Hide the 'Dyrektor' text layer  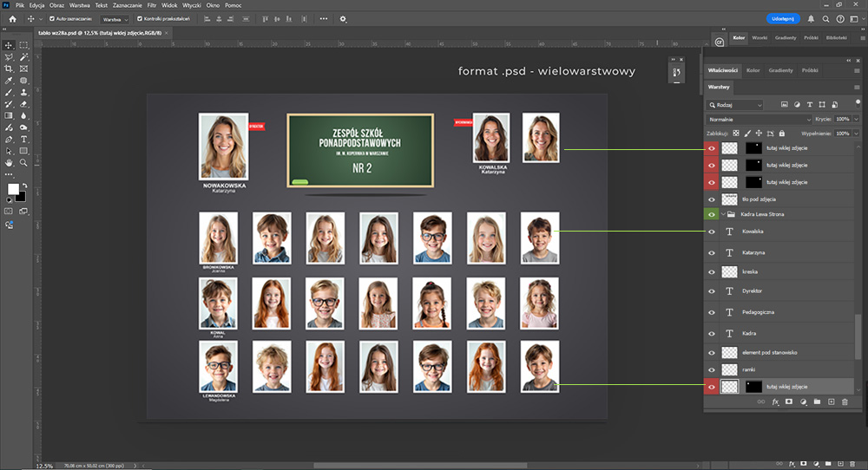point(712,290)
